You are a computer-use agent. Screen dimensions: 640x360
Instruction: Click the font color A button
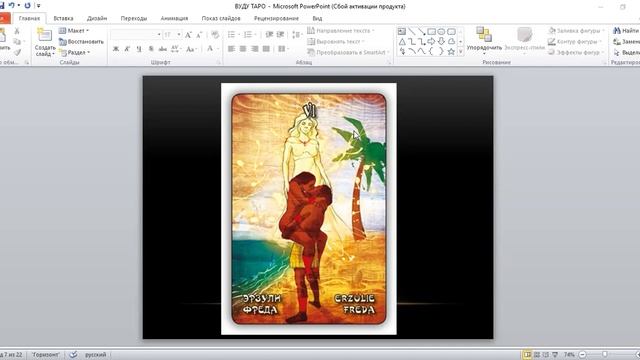[x=210, y=49]
